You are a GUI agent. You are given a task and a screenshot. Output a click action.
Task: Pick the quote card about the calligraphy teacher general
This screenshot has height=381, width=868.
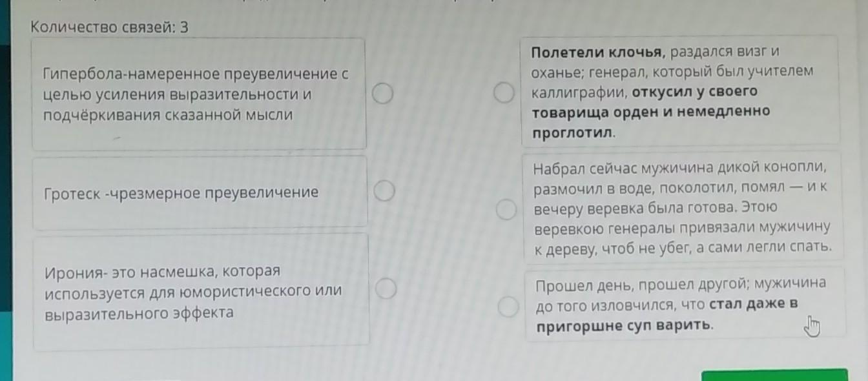[x=681, y=91]
